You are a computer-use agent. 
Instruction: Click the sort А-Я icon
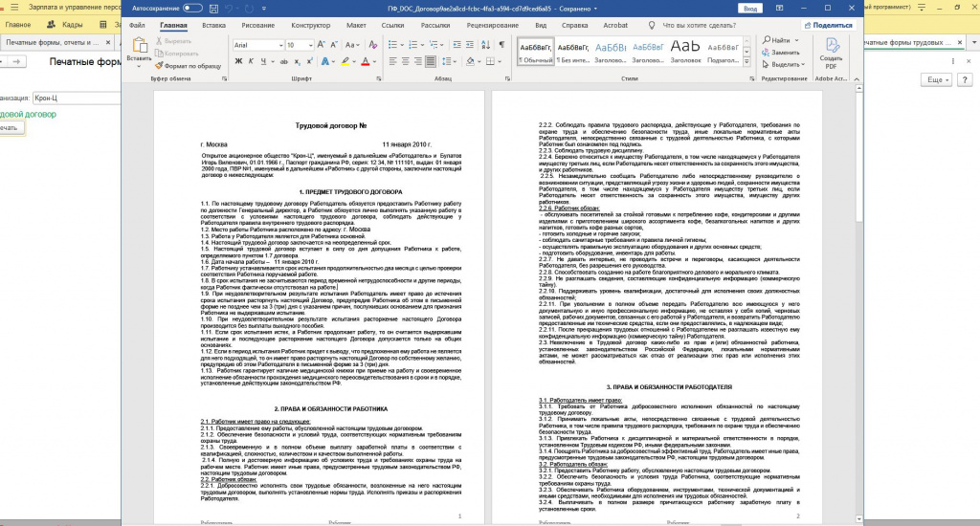tap(486, 45)
